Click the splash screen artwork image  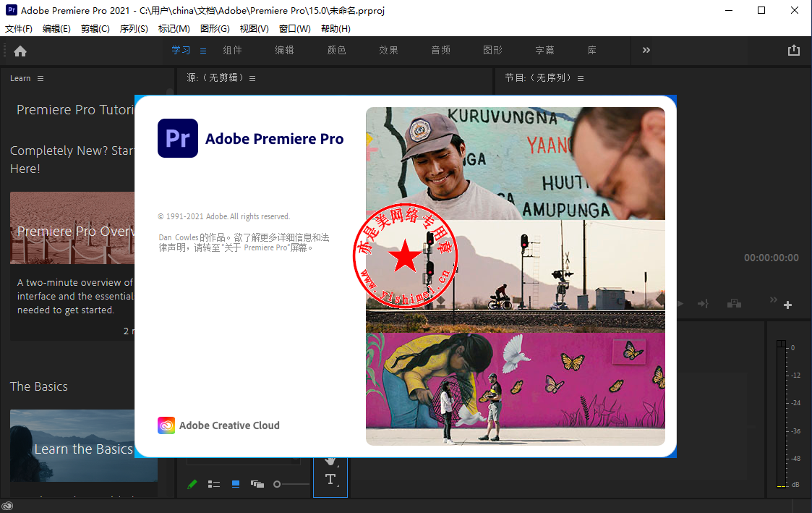[x=516, y=276]
